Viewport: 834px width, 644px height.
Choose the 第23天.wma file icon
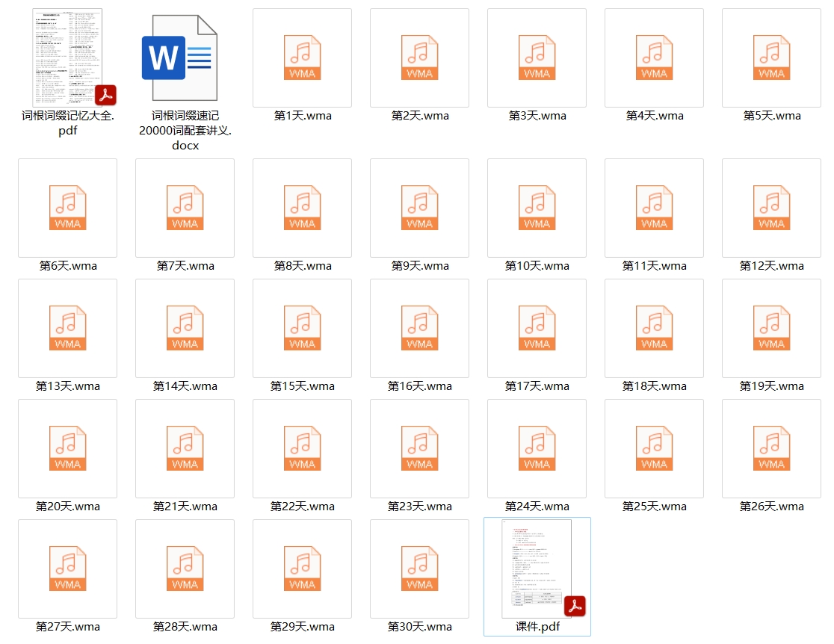[419, 448]
